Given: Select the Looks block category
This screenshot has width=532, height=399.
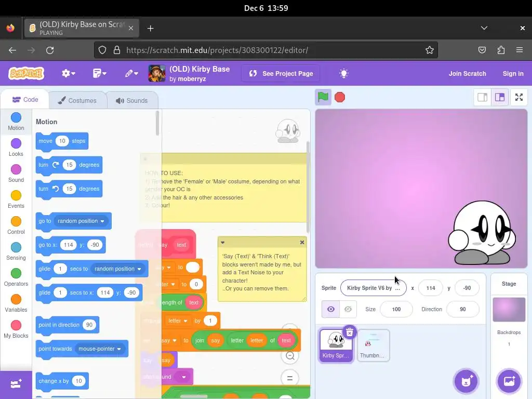Looking at the screenshot, I should click(16, 148).
